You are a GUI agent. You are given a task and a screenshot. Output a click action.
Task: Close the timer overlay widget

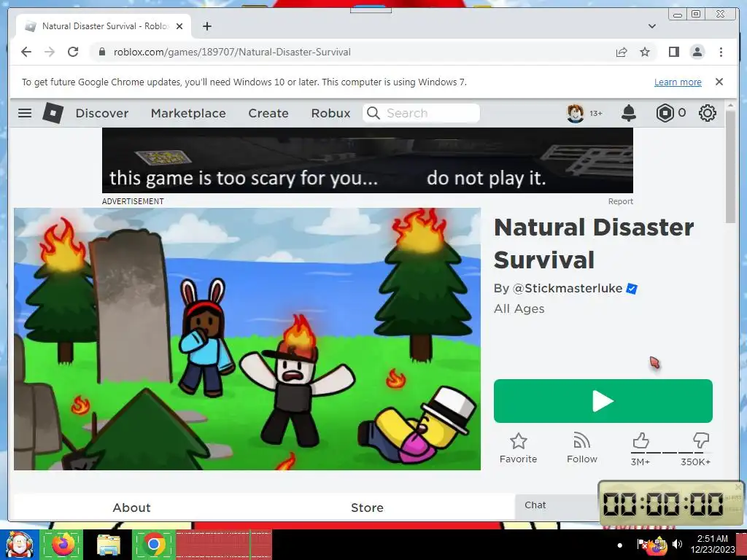coord(738,486)
